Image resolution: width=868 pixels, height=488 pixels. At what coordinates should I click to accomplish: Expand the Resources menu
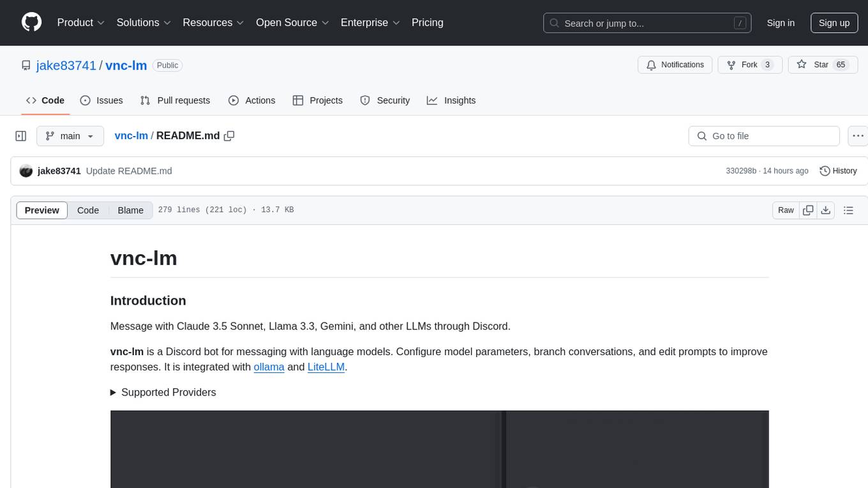pyautogui.click(x=213, y=22)
